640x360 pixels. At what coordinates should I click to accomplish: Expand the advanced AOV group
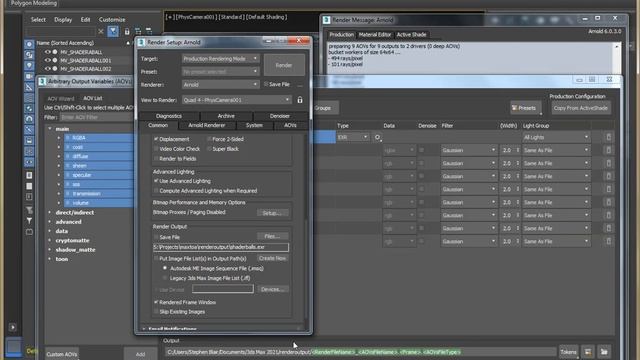coord(50,222)
